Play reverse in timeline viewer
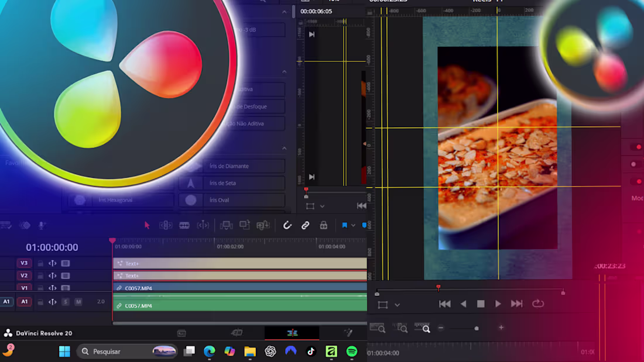 [463, 304]
